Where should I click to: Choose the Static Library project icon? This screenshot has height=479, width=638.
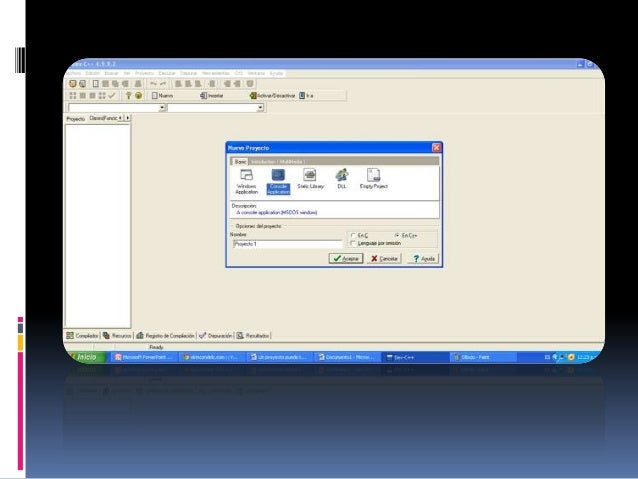pos(310,179)
